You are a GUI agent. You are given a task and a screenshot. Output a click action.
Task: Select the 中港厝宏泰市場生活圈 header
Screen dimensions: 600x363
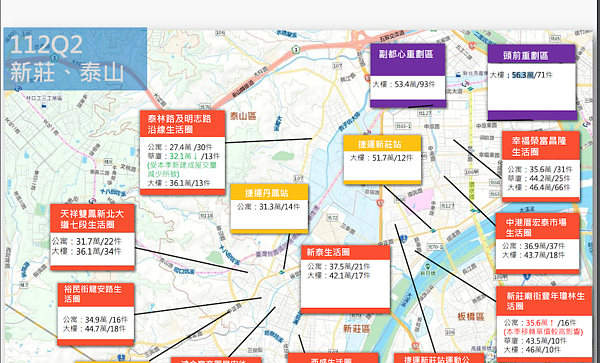click(x=537, y=227)
